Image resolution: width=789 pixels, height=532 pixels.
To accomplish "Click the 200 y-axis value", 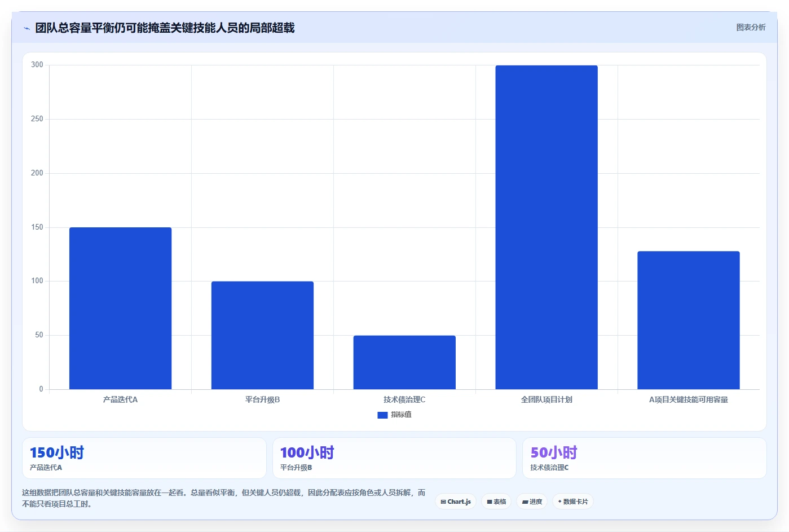I will pyautogui.click(x=37, y=173).
